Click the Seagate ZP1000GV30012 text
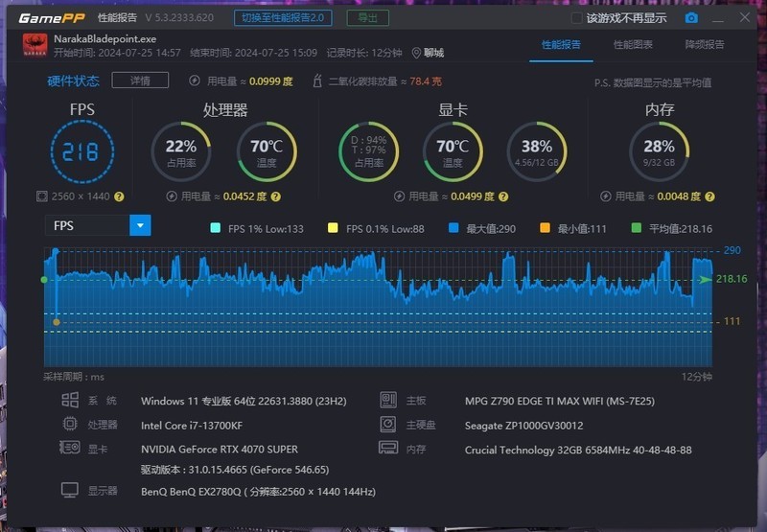 (x=523, y=426)
